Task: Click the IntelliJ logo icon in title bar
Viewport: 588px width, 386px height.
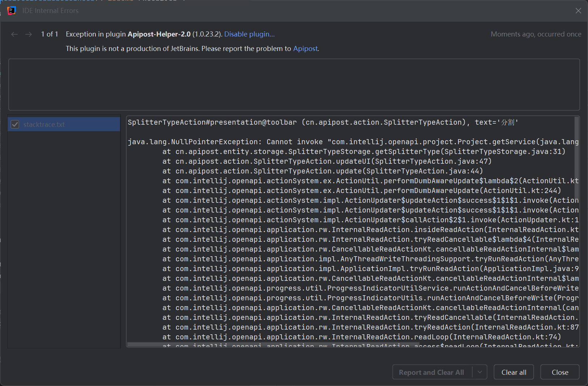Action: [x=12, y=10]
